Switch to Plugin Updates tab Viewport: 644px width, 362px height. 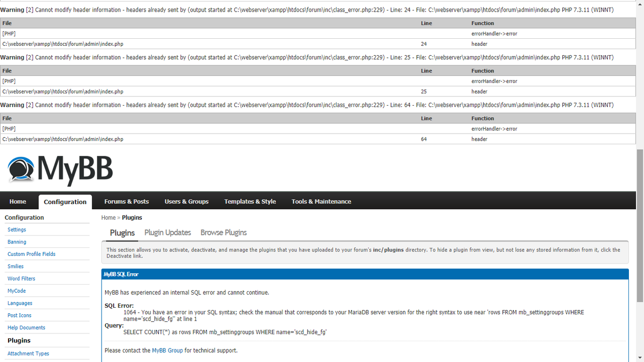coord(168,232)
